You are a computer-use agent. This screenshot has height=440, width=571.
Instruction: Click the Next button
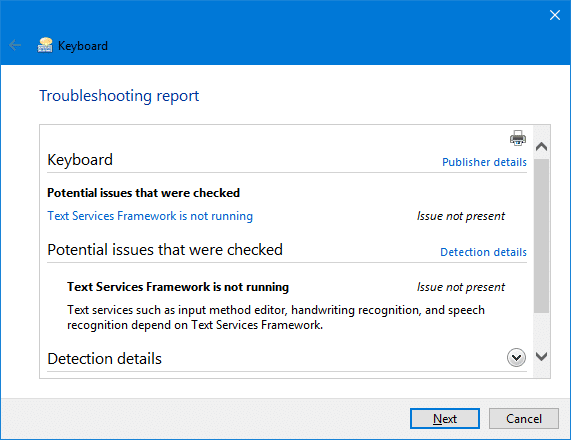pyautogui.click(x=445, y=419)
